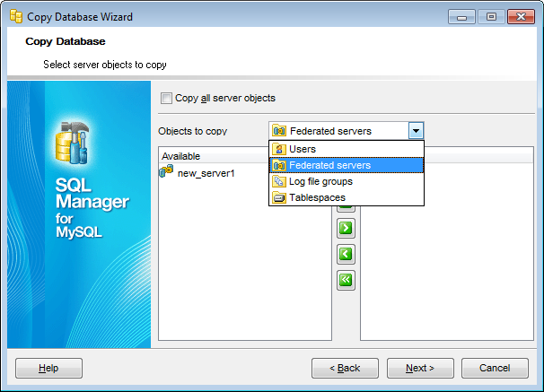Select Users from the dropdown list

click(303, 149)
